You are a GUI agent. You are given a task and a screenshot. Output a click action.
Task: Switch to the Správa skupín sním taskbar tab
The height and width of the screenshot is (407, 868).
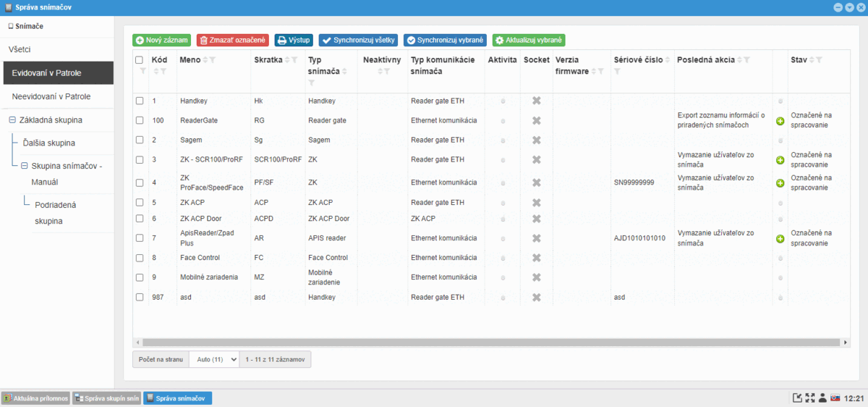[x=106, y=398]
